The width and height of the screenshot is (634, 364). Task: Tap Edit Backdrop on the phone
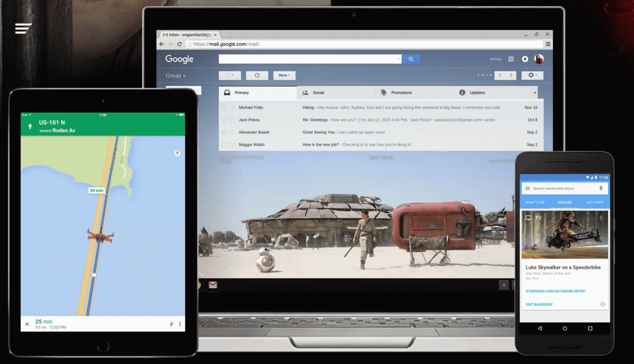(x=539, y=304)
